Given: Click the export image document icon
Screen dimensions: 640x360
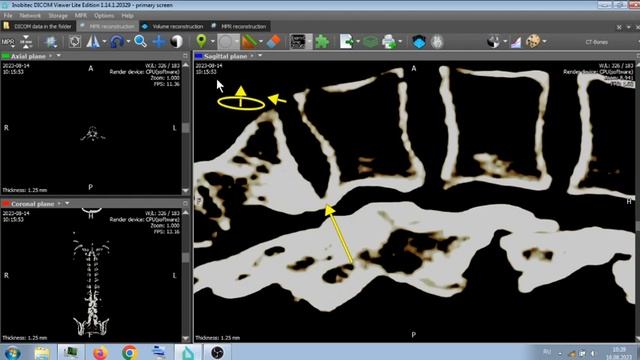Looking at the screenshot, I should (347, 42).
